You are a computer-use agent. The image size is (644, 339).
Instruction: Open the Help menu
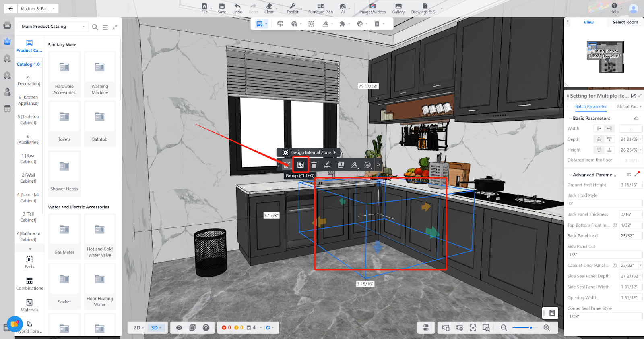(x=614, y=8)
